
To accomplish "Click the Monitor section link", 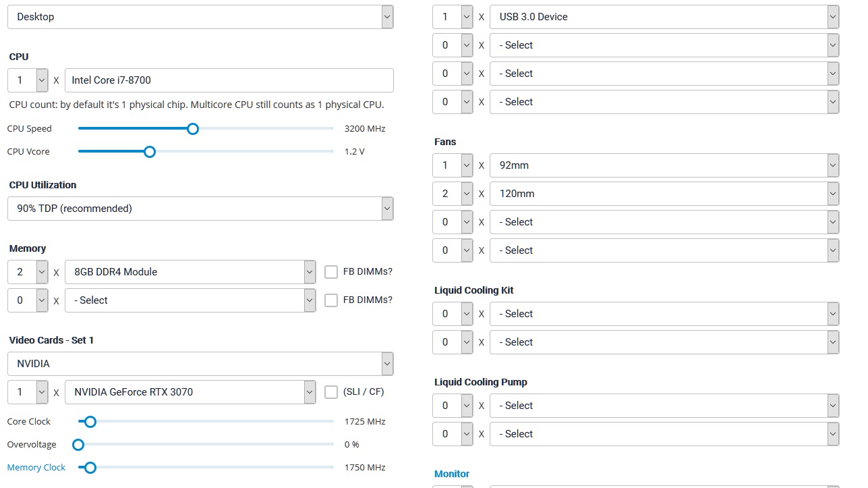I will pyautogui.click(x=452, y=474).
